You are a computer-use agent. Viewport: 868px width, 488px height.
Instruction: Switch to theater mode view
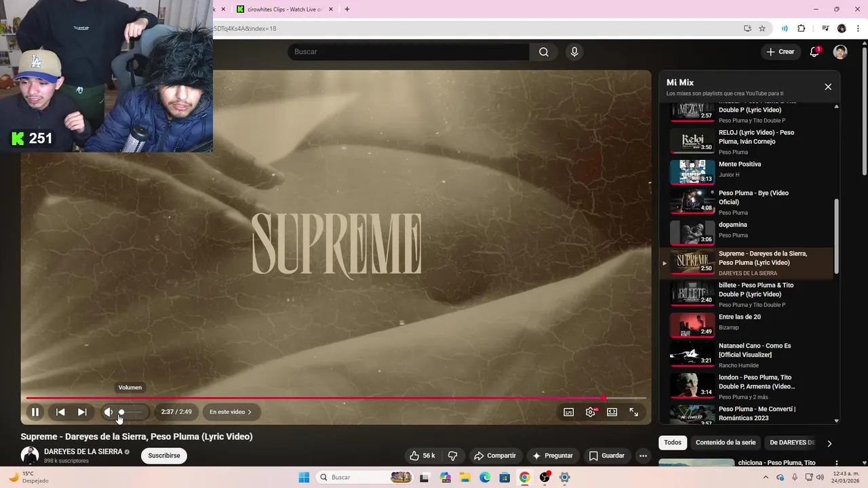(x=612, y=412)
